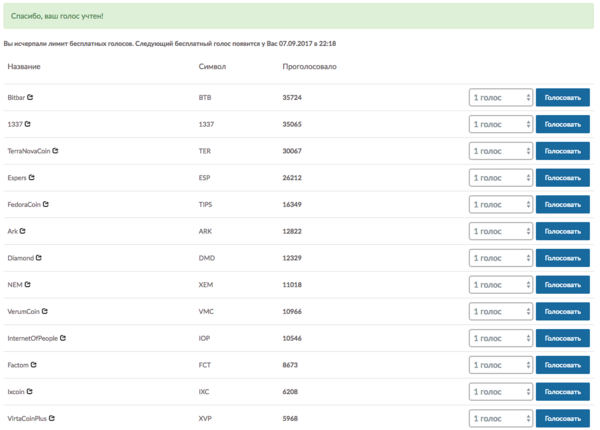Click external link icon next to Espers
The height and width of the screenshot is (430, 600).
pyautogui.click(x=32, y=178)
